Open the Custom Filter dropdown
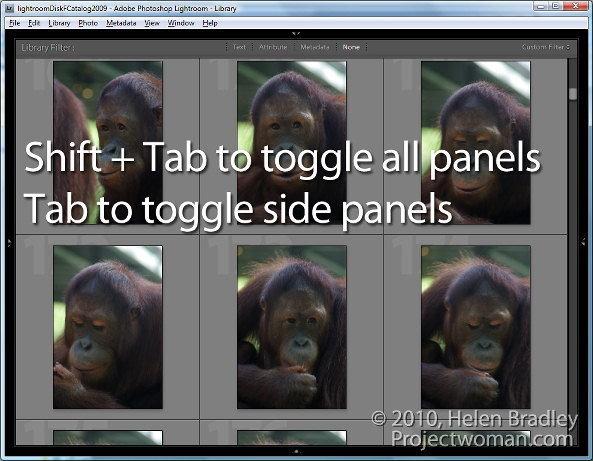The image size is (593, 461). point(546,47)
